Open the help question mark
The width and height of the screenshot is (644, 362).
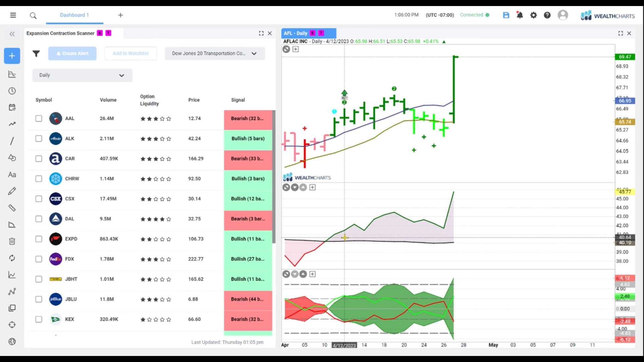547,15
